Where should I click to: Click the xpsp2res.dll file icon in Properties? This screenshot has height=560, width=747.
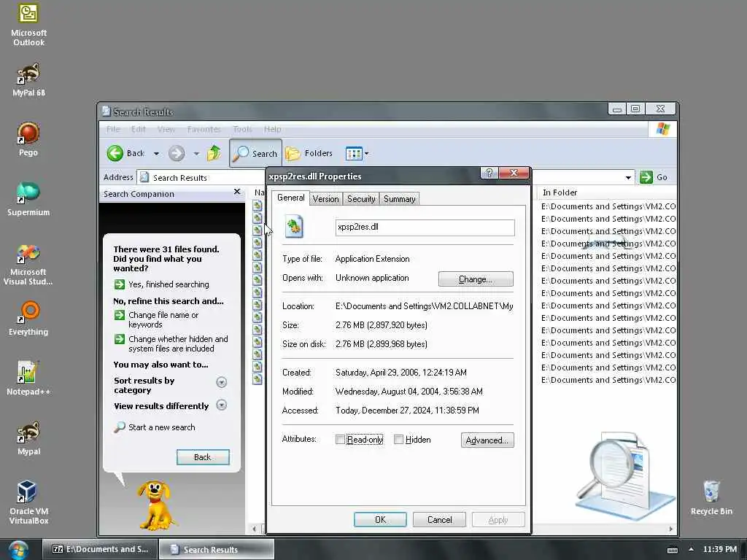point(294,226)
